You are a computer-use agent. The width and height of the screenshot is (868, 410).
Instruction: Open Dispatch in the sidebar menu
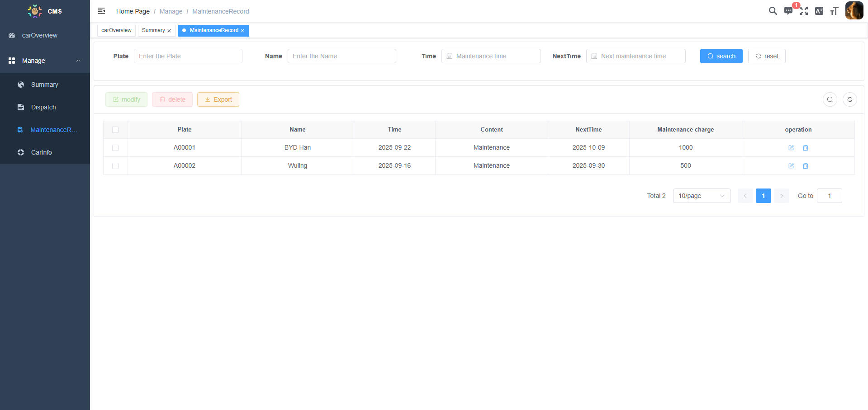(x=43, y=107)
